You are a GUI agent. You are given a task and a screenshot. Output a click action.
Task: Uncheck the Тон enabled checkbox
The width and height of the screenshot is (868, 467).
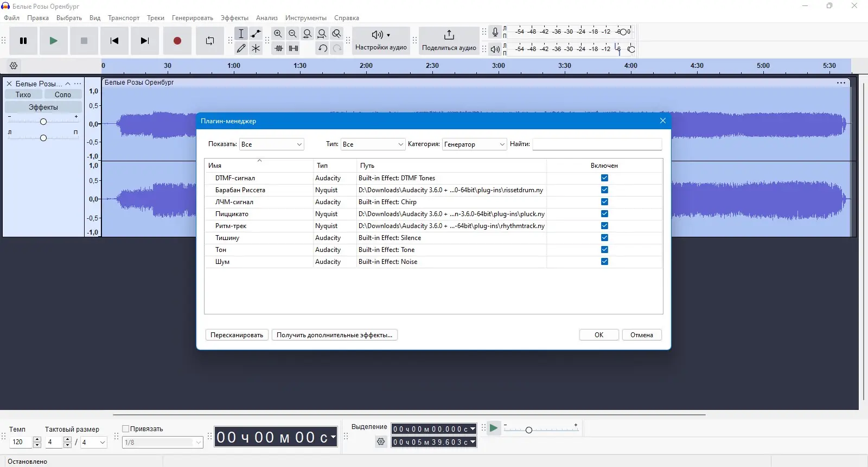coord(604,250)
